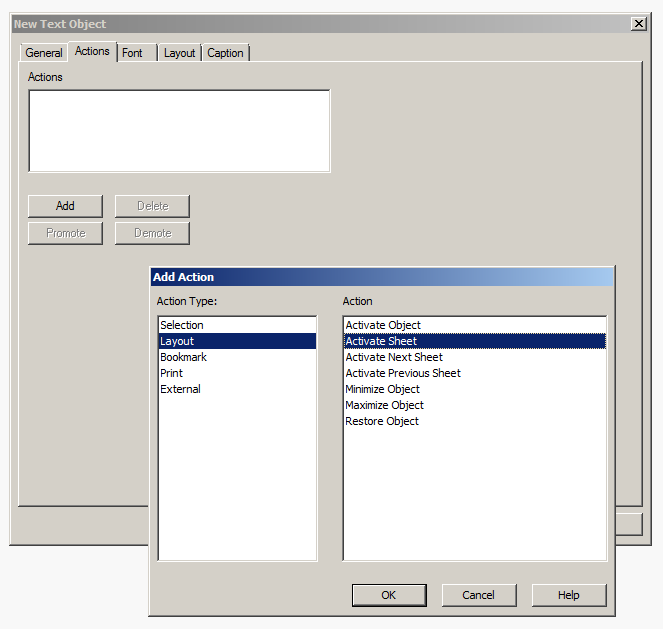This screenshot has width=663, height=629.
Task: Click the Delete action button
Action: pos(152,206)
